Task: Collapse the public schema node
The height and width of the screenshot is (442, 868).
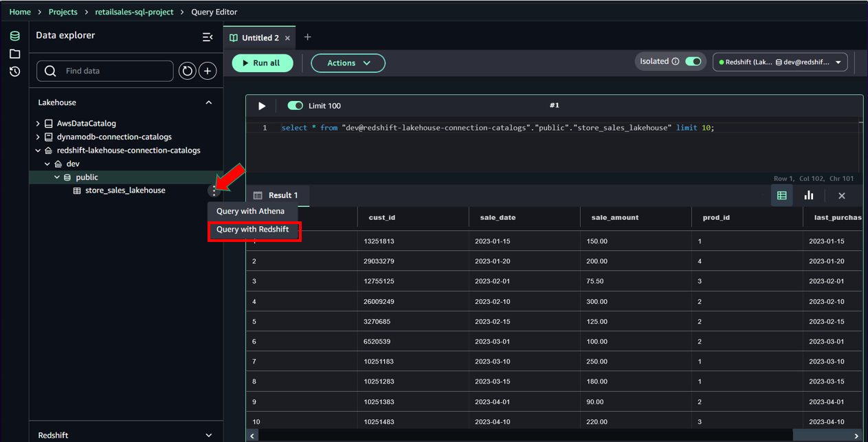Action: 57,177
